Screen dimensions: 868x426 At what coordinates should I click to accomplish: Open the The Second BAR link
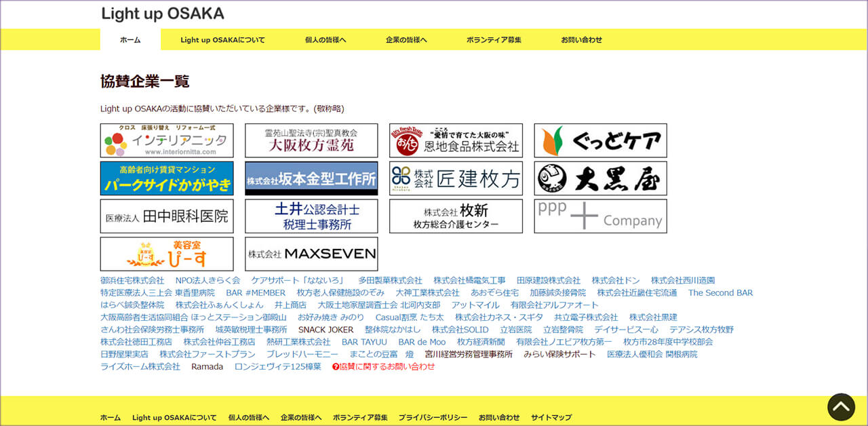click(x=721, y=292)
